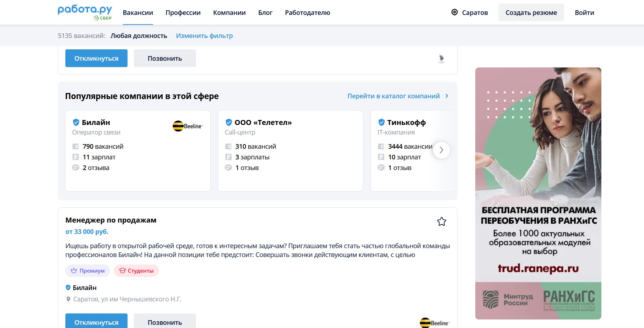Viewport: 644px width, 328px height.
Task: Click 2 отзыва in Билайн card
Action: click(96, 168)
